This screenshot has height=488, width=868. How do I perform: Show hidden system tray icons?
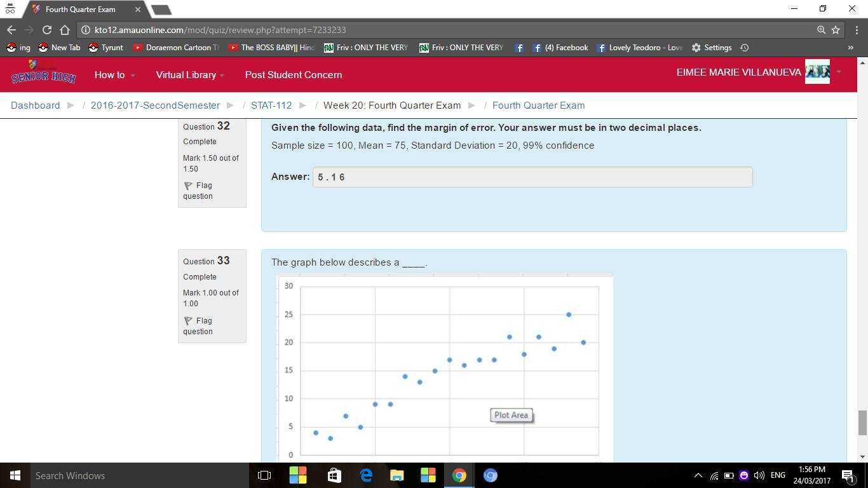[x=698, y=475]
